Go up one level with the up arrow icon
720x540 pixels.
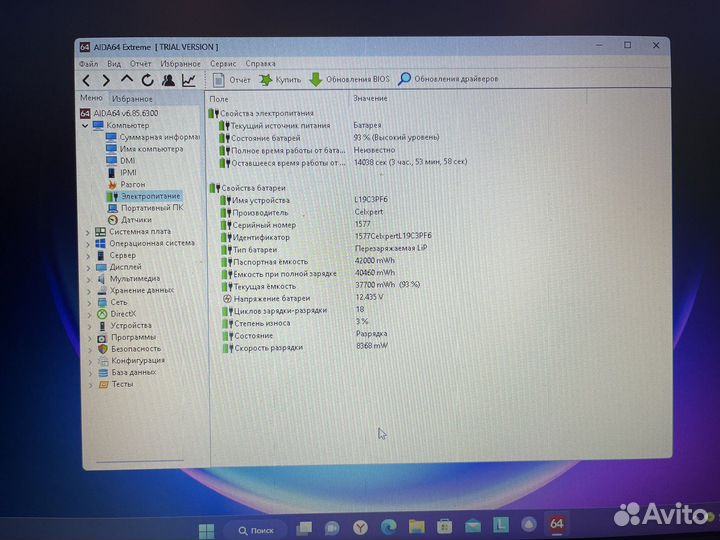tap(127, 80)
